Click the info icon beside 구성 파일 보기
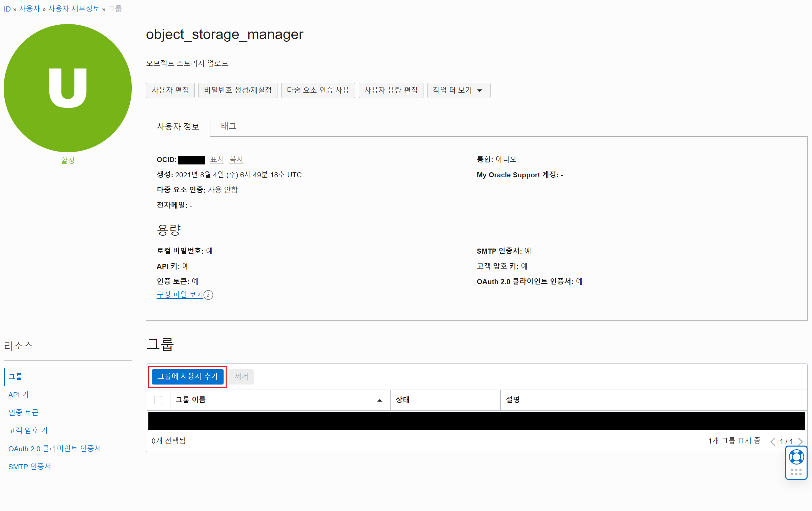The height and width of the screenshot is (511, 812). click(x=209, y=295)
